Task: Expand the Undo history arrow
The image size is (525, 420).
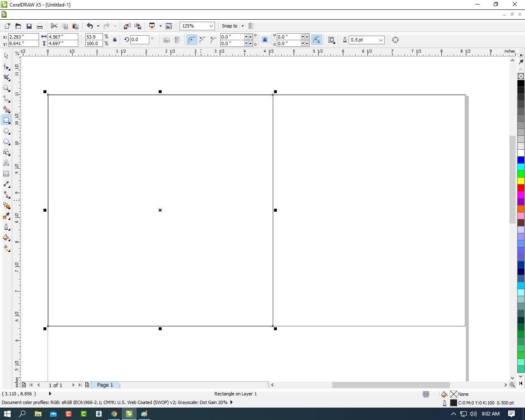Action: [98, 26]
